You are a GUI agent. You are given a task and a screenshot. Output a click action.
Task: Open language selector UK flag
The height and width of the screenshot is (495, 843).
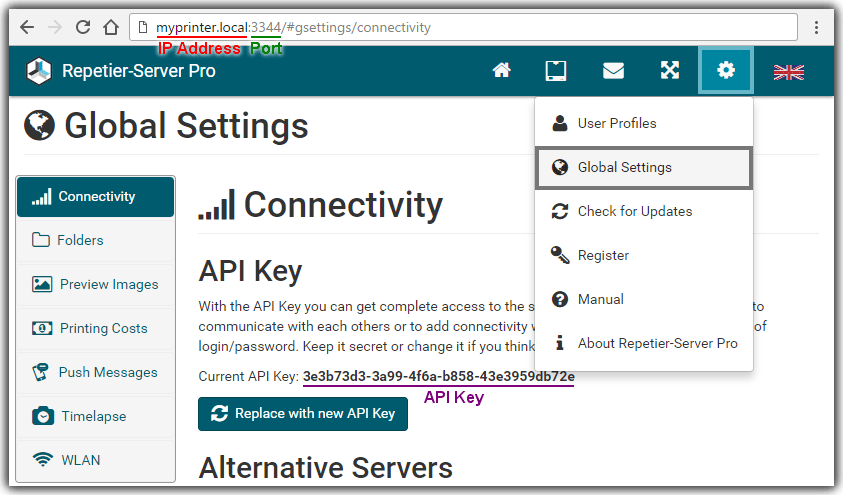[x=789, y=72]
